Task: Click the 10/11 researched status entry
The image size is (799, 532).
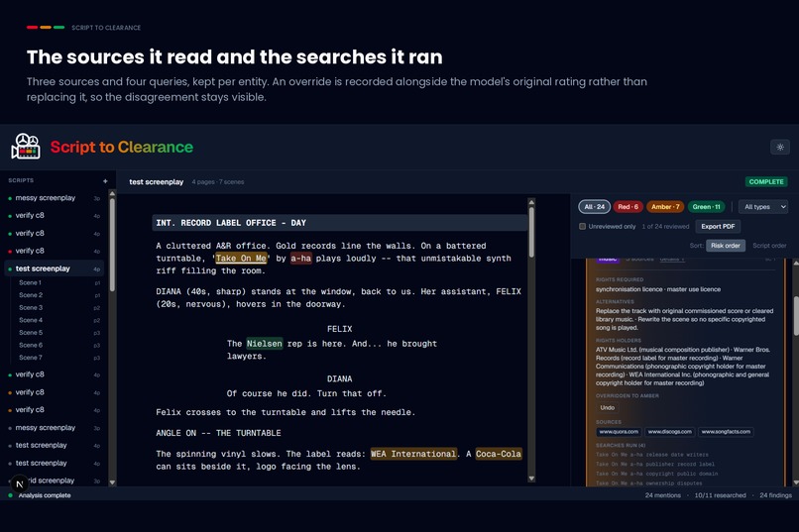Action: pyautogui.click(x=720, y=495)
